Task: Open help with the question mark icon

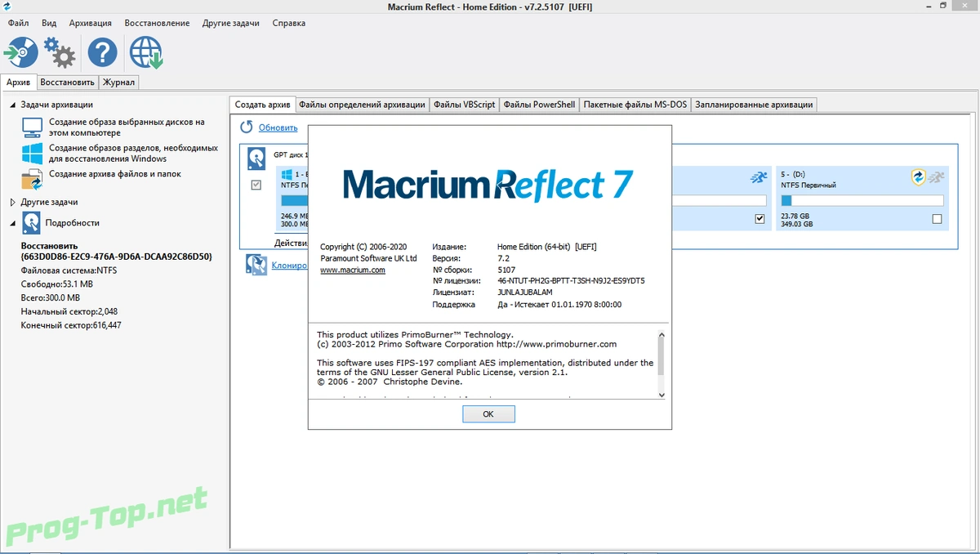Action: click(x=103, y=53)
